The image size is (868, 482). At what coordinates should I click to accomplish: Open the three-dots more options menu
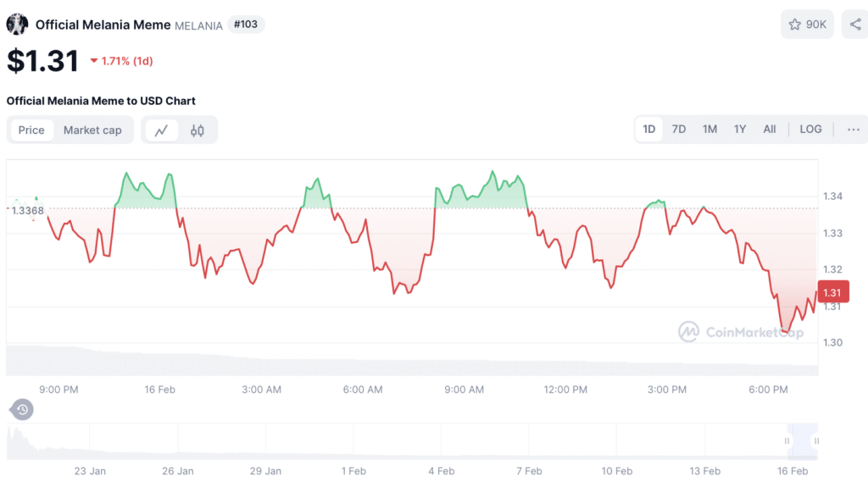point(854,130)
